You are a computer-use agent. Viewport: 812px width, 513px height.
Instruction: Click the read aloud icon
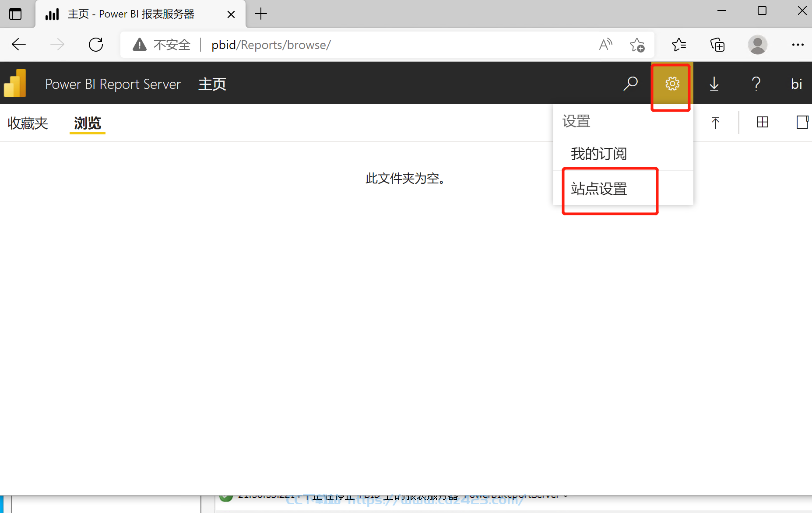(605, 44)
